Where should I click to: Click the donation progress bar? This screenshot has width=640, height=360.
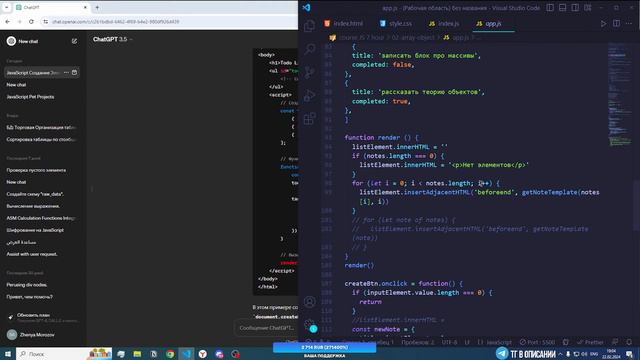[324, 347]
